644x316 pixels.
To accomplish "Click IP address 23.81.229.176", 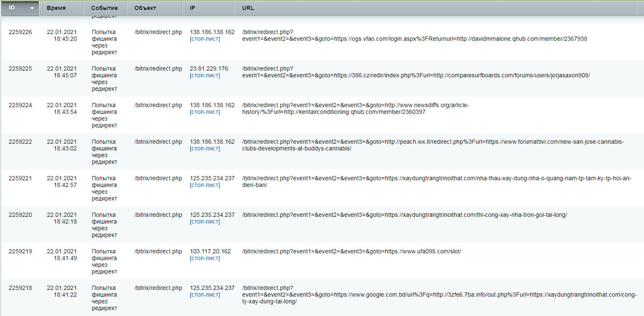I will pyautogui.click(x=209, y=69).
